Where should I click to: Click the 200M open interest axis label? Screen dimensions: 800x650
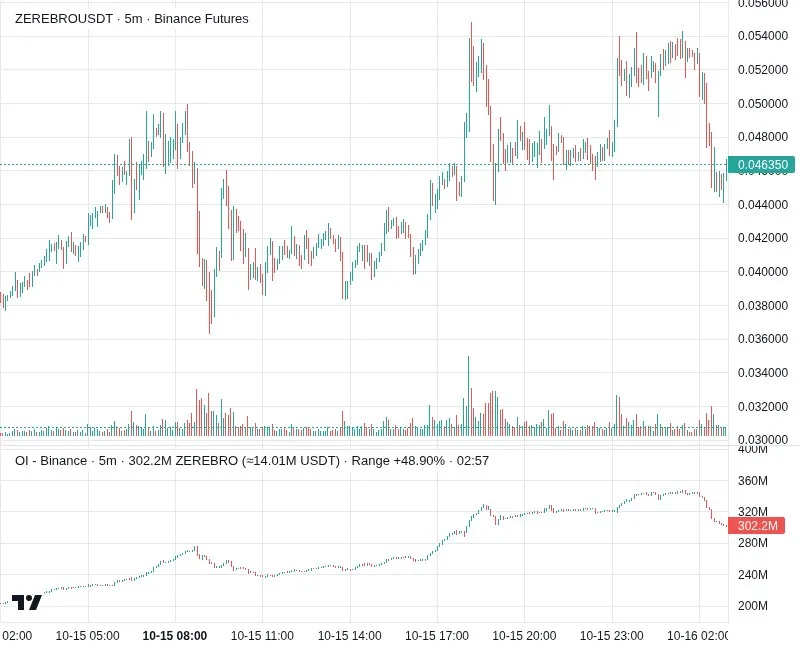click(x=753, y=606)
